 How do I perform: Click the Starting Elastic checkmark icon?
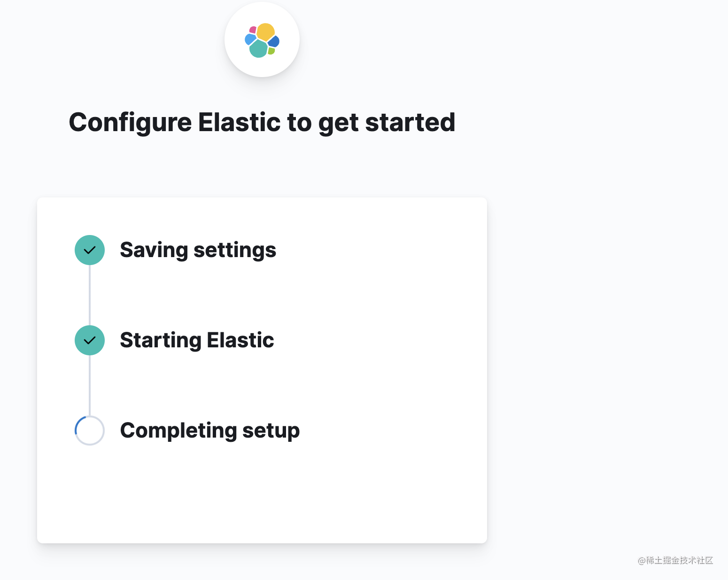click(x=90, y=340)
